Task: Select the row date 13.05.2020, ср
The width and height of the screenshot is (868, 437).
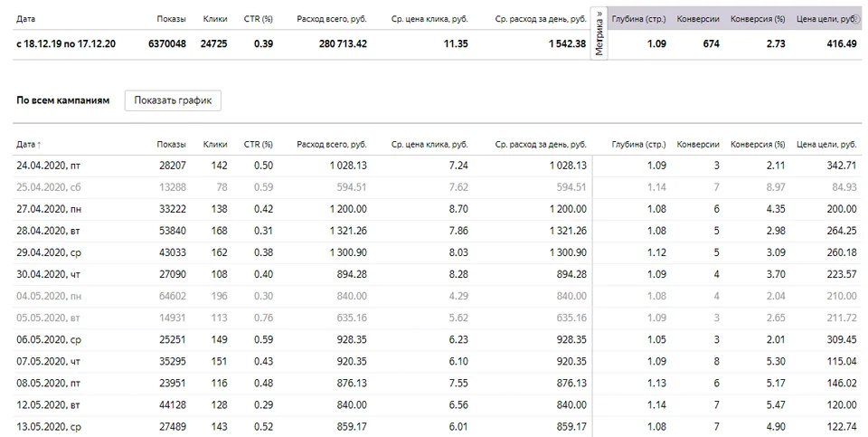Action: coord(49,426)
